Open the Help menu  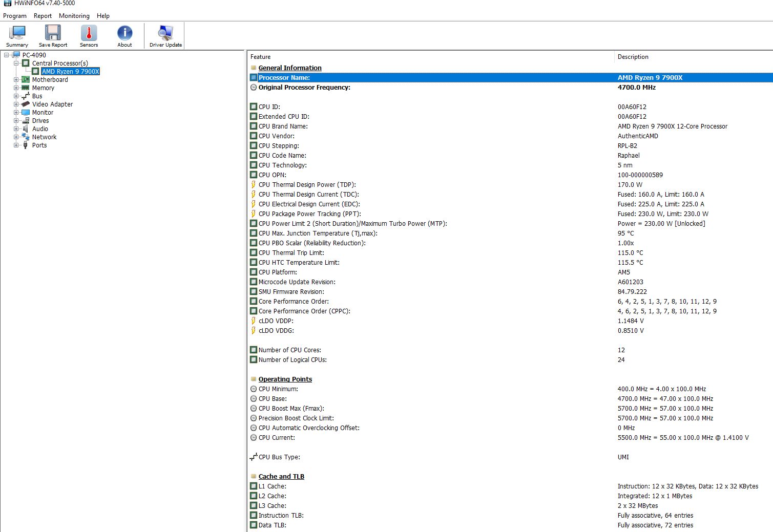(x=103, y=16)
